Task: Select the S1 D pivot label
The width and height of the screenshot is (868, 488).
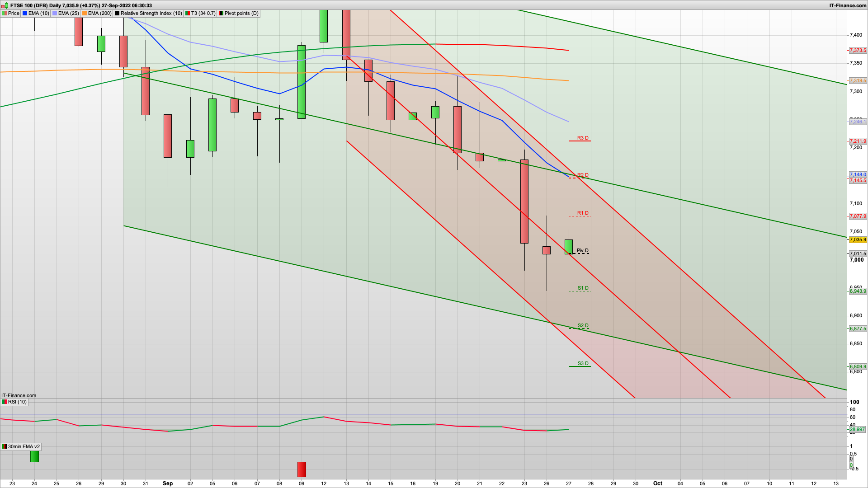Action: (x=583, y=288)
